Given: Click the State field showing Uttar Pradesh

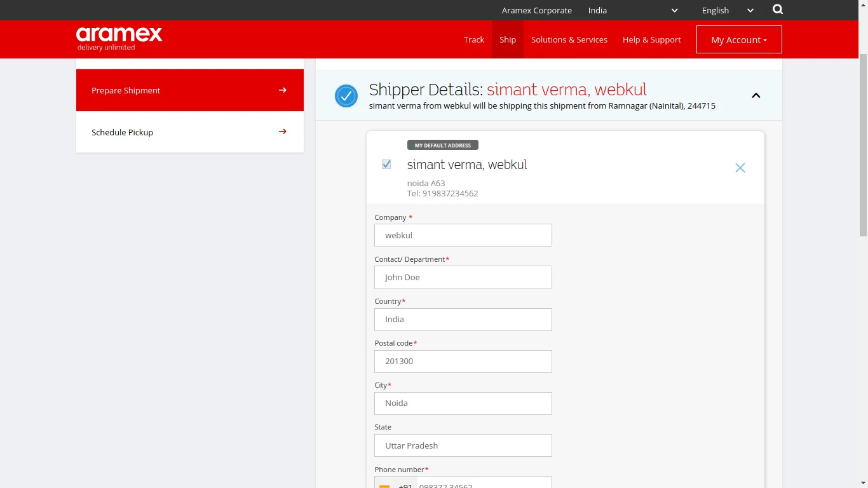Looking at the screenshot, I should click(x=463, y=445).
